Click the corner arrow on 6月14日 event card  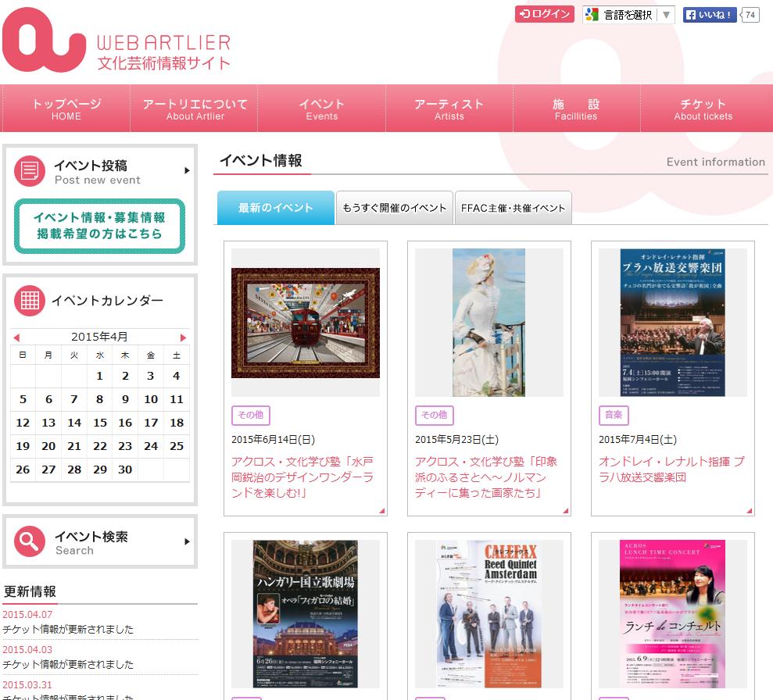point(382,511)
